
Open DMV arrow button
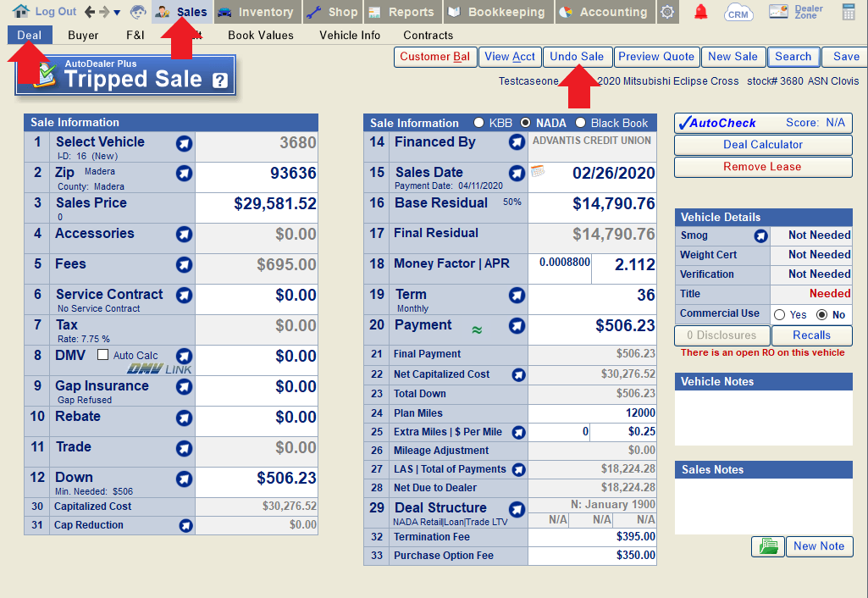tap(184, 356)
